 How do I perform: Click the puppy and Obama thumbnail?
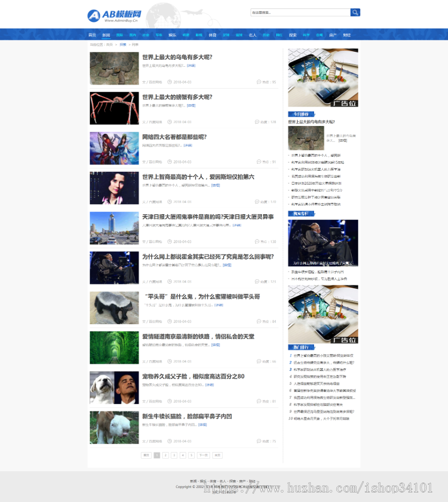114,387
